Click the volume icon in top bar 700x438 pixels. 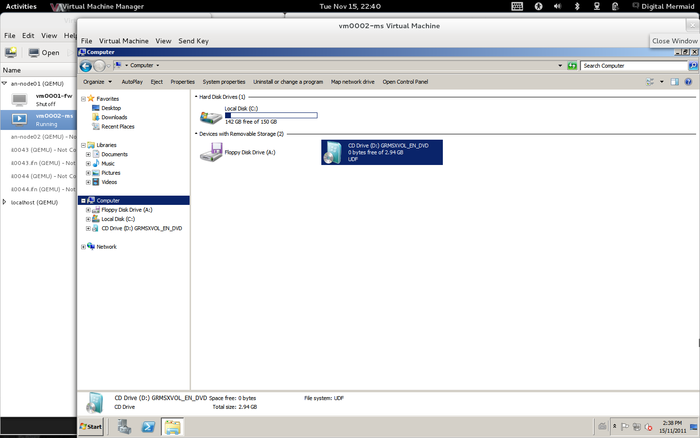pyautogui.click(x=557, y=6)
